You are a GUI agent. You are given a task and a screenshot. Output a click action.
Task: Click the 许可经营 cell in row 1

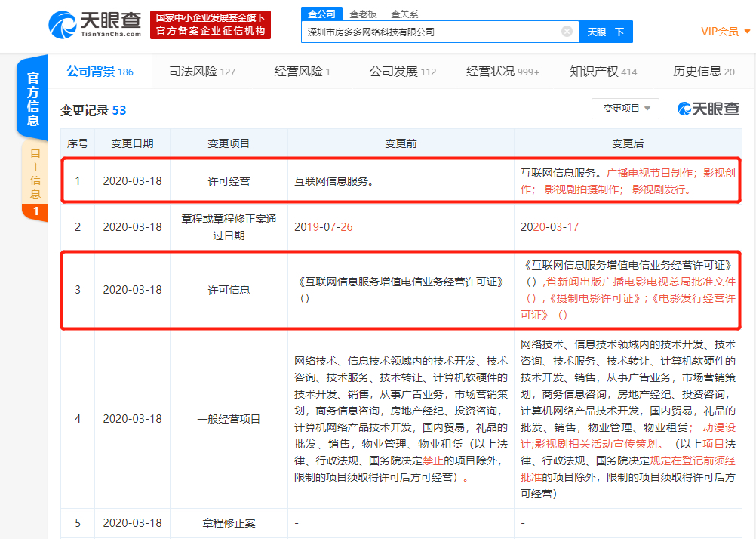click(229, 181)
